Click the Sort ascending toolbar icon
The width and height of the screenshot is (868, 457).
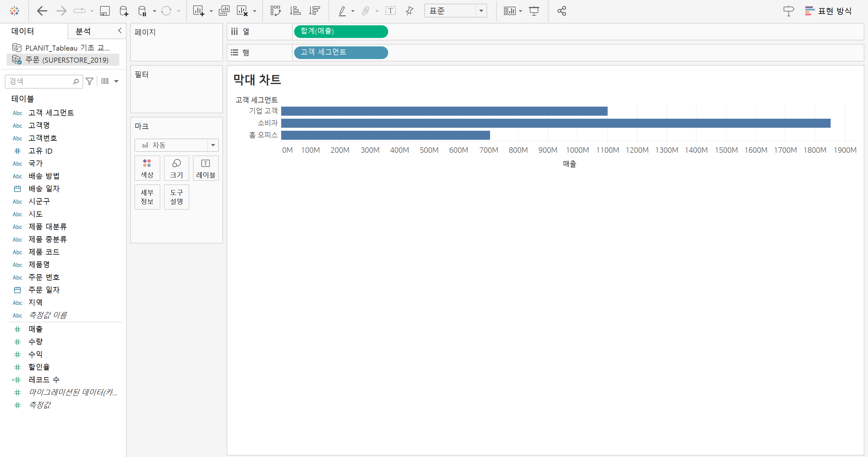tap(295, 11)
